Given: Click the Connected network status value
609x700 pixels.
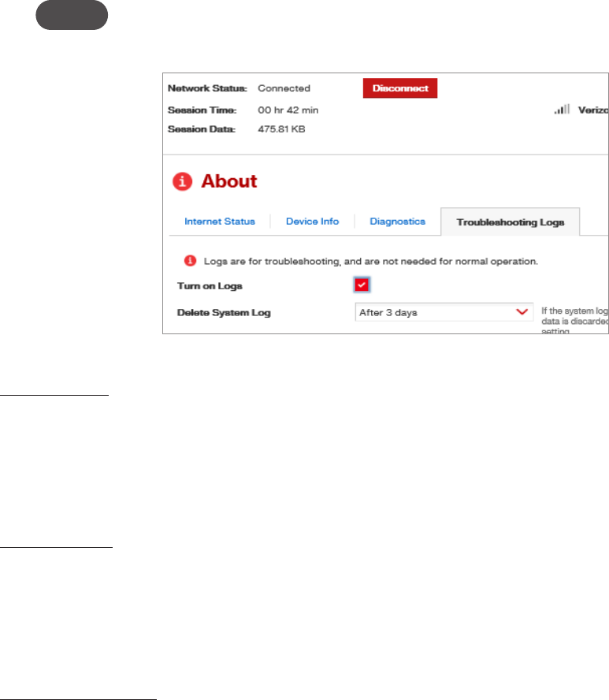Looking at the screenshot, I should [284, 88].
